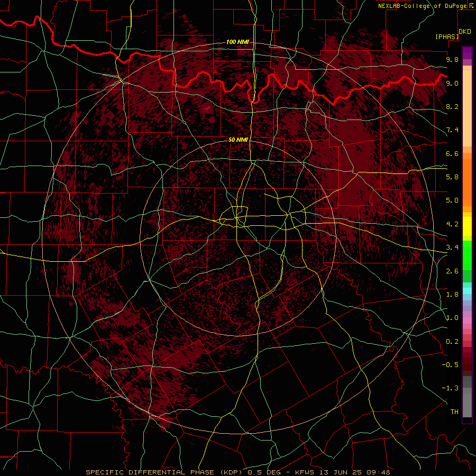Pick the cyan band of the color scale
Viewport: 476px width, 476px height.
coord(467,291)
